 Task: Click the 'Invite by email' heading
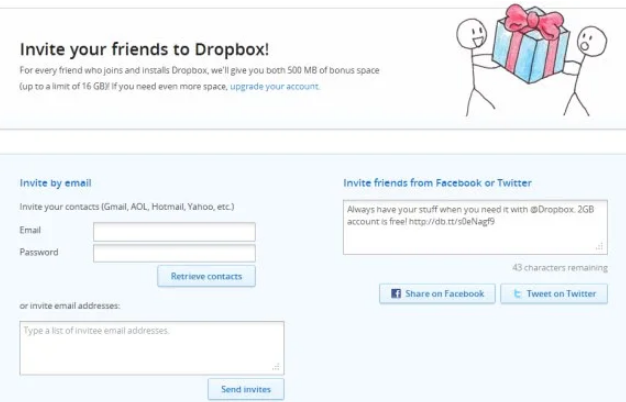tap(55, 183)
